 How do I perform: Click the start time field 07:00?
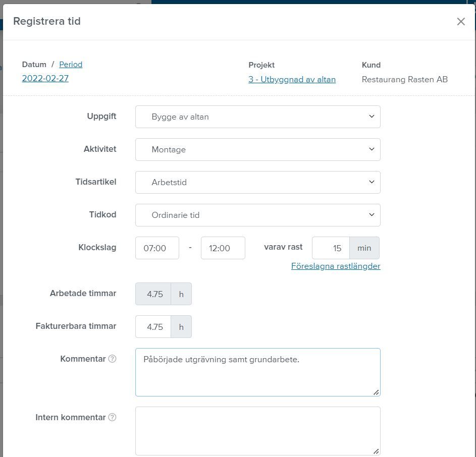[x=157, y=248]
